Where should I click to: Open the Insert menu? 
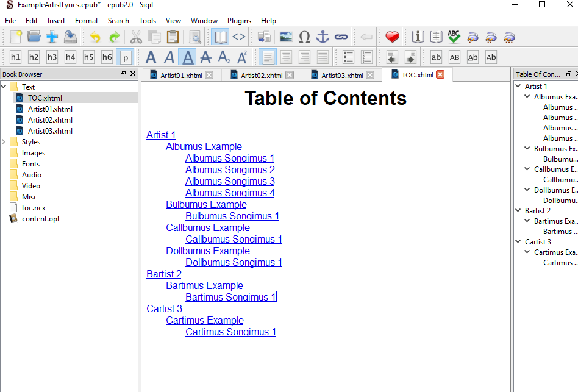tap(56, 21)
